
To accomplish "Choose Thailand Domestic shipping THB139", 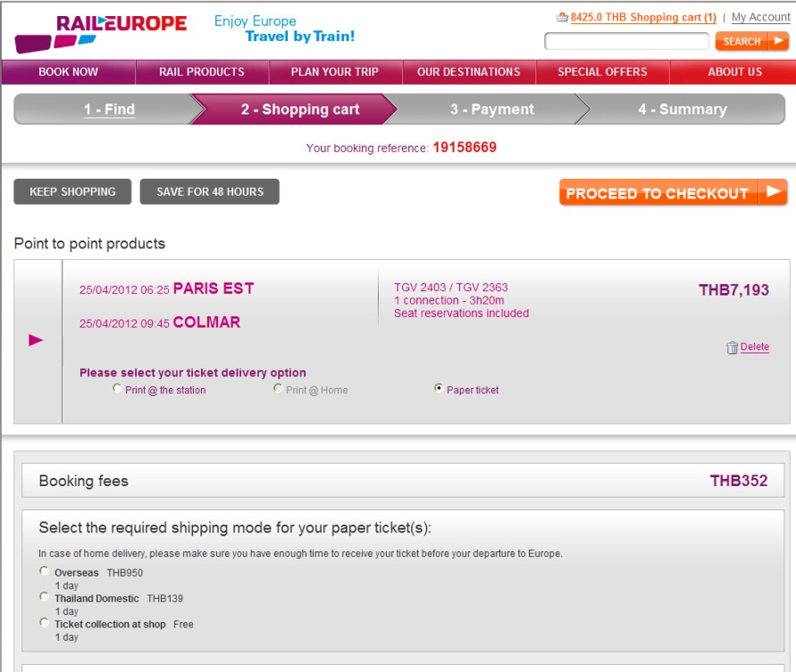I will point(44,597).
